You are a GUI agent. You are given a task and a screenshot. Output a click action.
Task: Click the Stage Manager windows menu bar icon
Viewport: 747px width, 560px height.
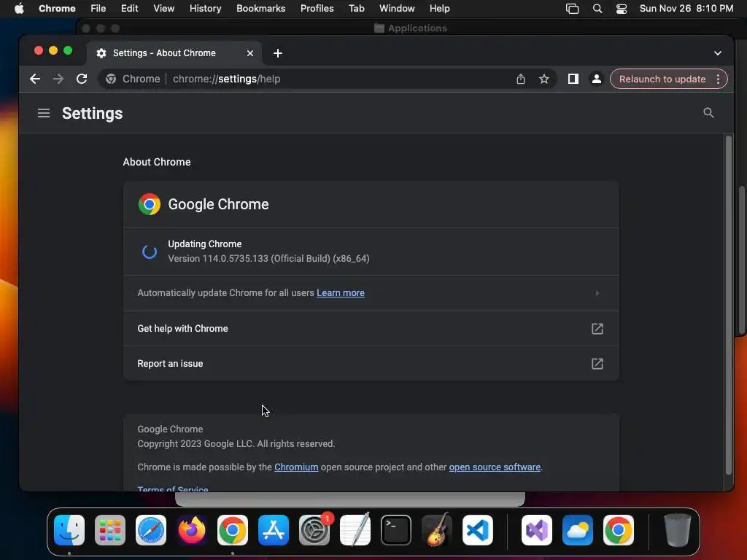[x=572, y=9]
